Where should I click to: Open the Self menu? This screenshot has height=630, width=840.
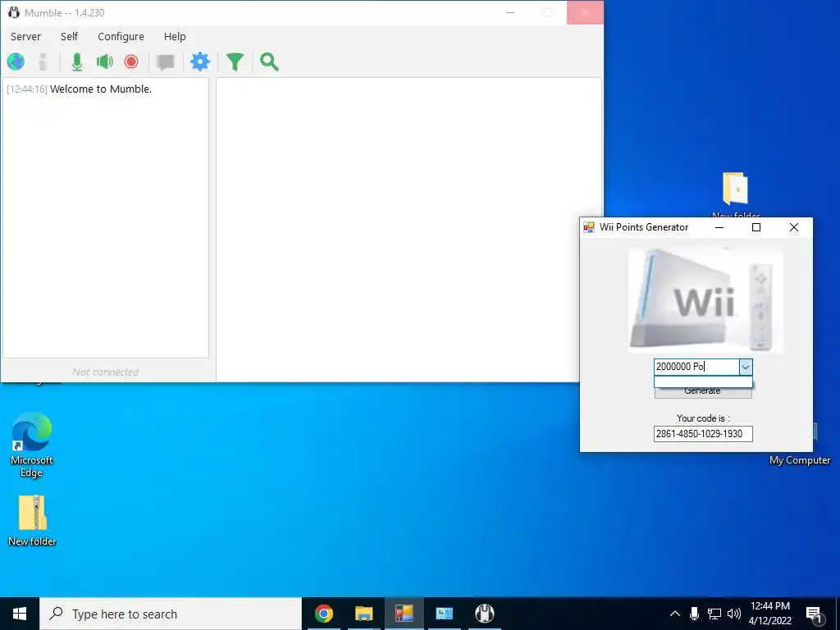[69, 36]
